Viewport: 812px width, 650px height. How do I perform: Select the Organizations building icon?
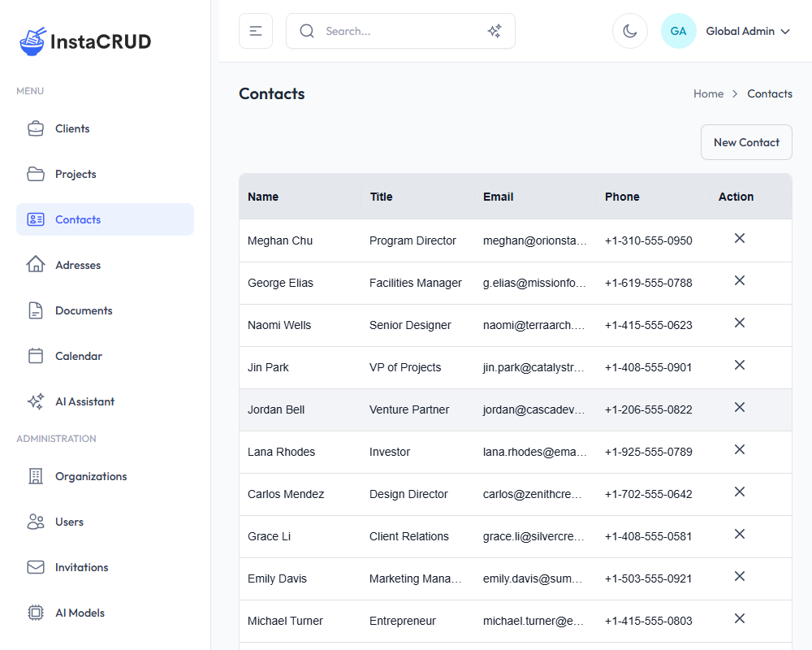tap(36, 476)
